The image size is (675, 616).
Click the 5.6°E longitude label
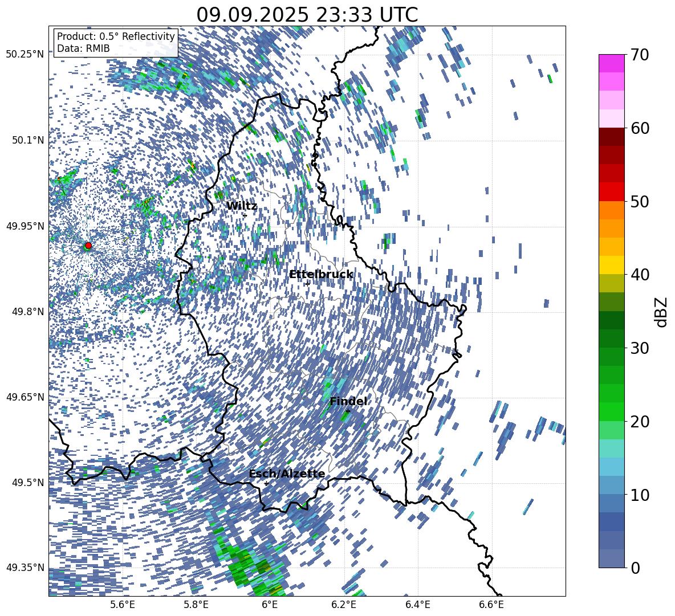coord(123,605)
